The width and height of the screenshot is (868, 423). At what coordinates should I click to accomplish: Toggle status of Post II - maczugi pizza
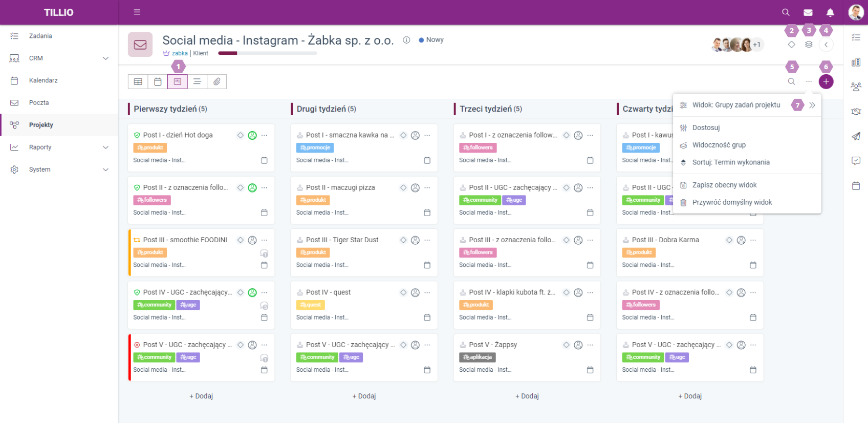click(x=300, y=187)
